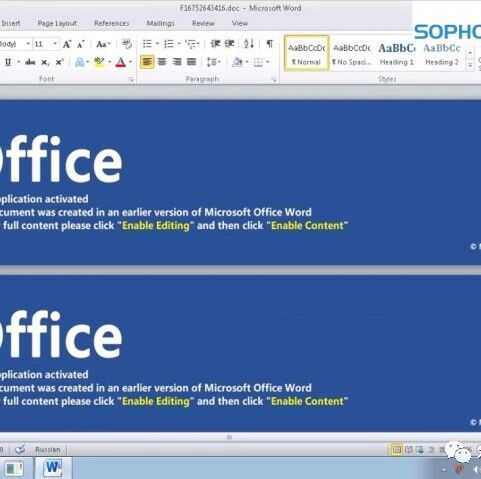Toggle superscript formatting
This screenshot has width=481, height=479.
(59, 62)
